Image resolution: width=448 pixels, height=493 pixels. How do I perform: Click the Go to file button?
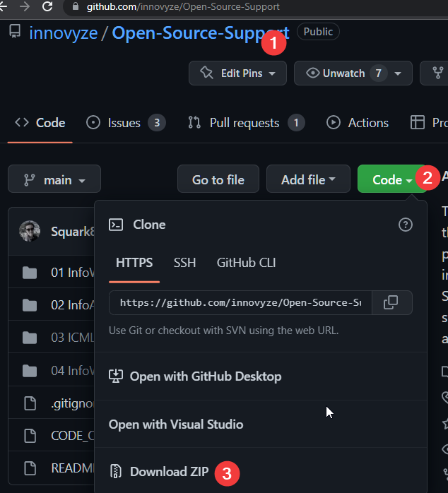(x=218, y=179)
